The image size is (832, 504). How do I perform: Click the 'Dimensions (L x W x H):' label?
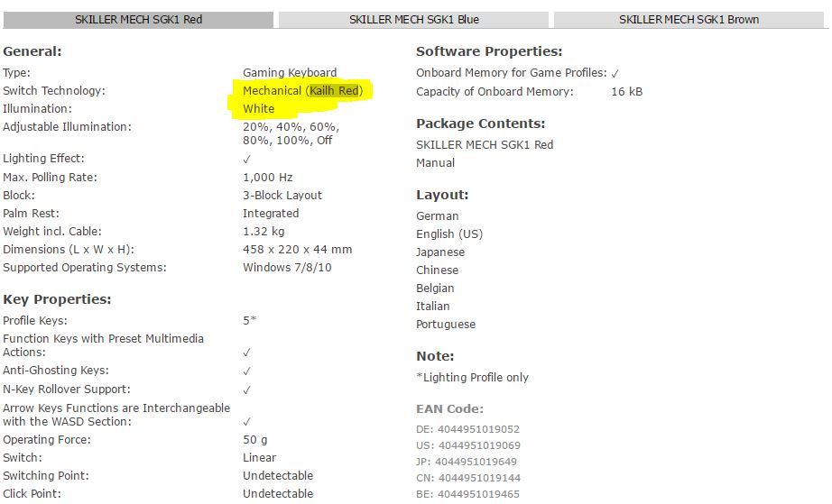click(x=69, y=250)
